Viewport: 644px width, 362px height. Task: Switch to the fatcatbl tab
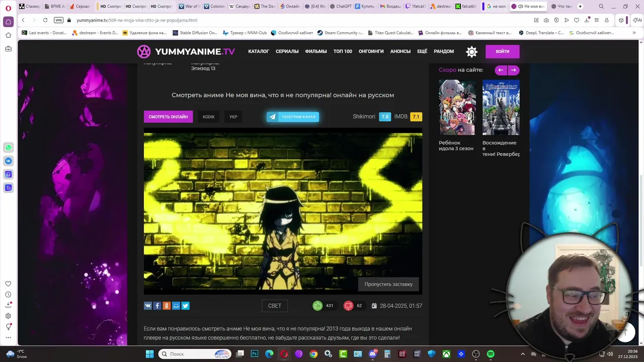click(x=466, y=7)
